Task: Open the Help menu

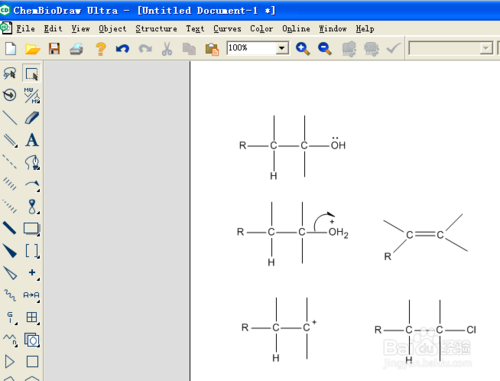Action: point(365,29)
